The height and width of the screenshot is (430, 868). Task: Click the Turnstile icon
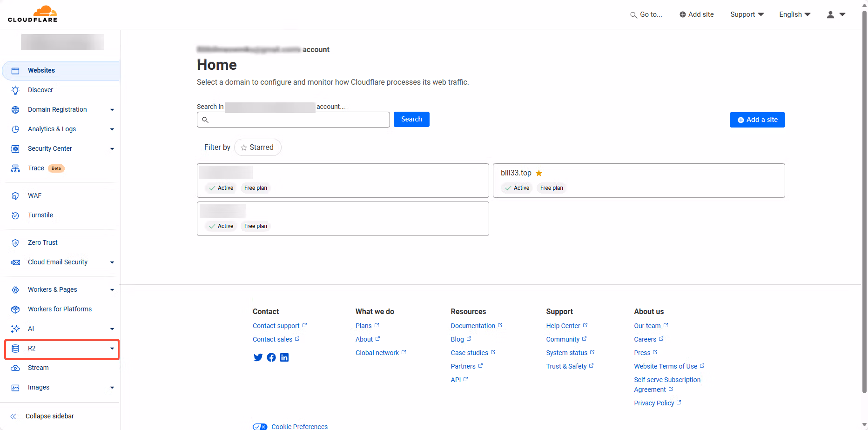15,215
